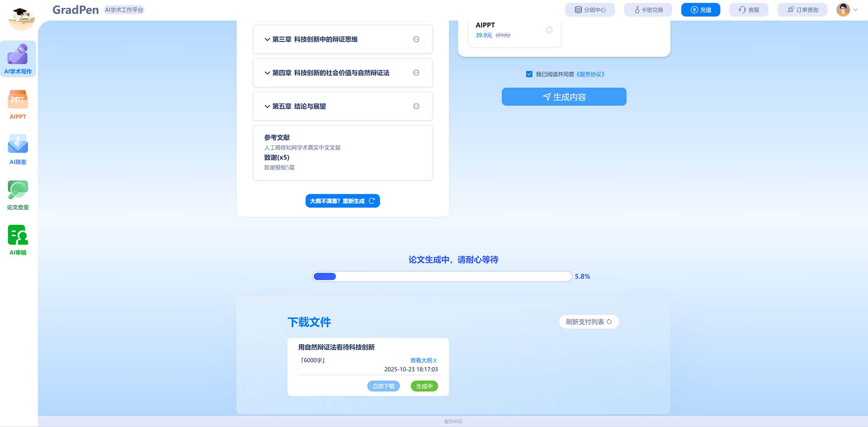Click the 查看大纲 link
868x427 pixels.
click(x=423, y=360)
